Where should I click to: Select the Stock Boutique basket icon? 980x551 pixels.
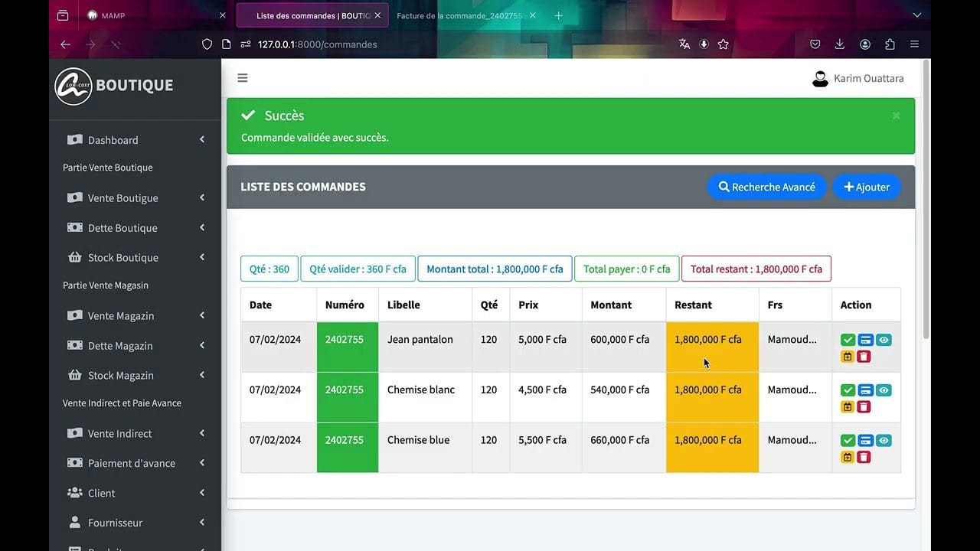tap(76, 257)
